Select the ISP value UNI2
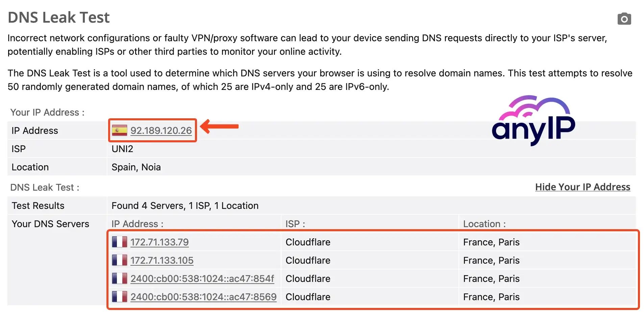The image size is (644, 312). tap(122, 149)
